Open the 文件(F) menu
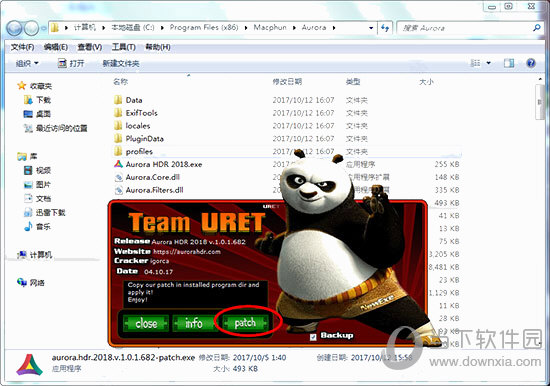The width and height of the screenshot is (550, 386). (22, 47)
